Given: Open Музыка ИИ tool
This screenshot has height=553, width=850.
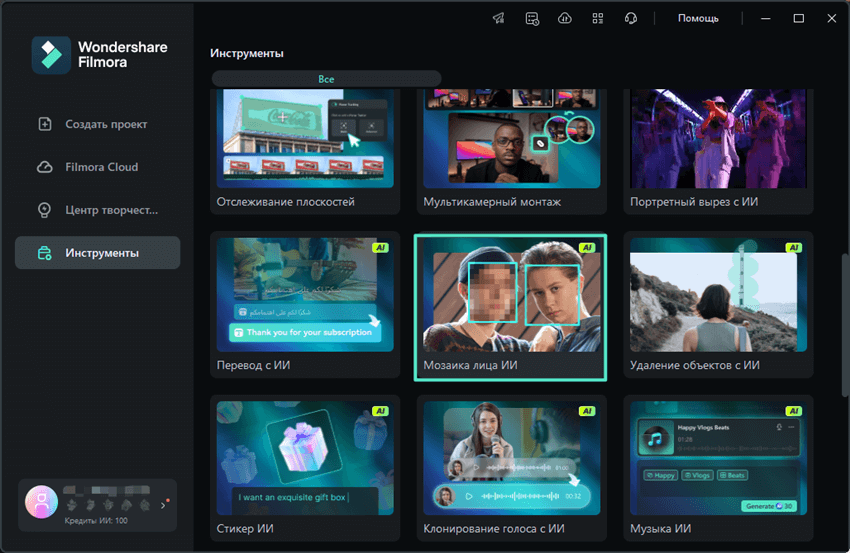Looking at the screenshot, I should 718,468.
